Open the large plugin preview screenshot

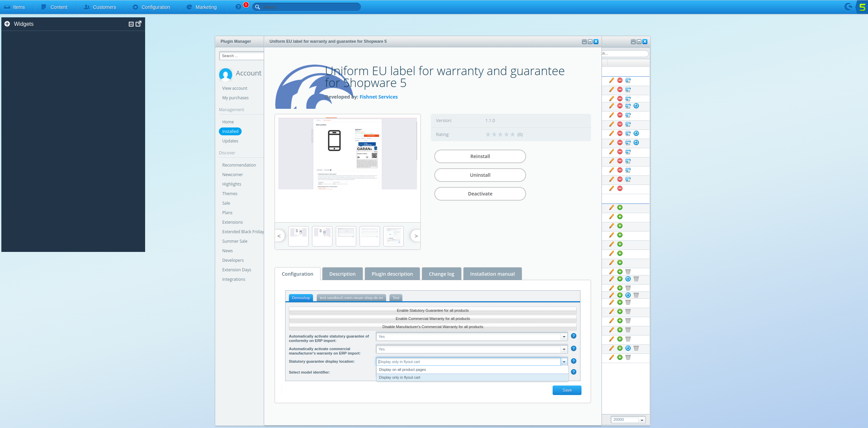(x=348, y=154)
